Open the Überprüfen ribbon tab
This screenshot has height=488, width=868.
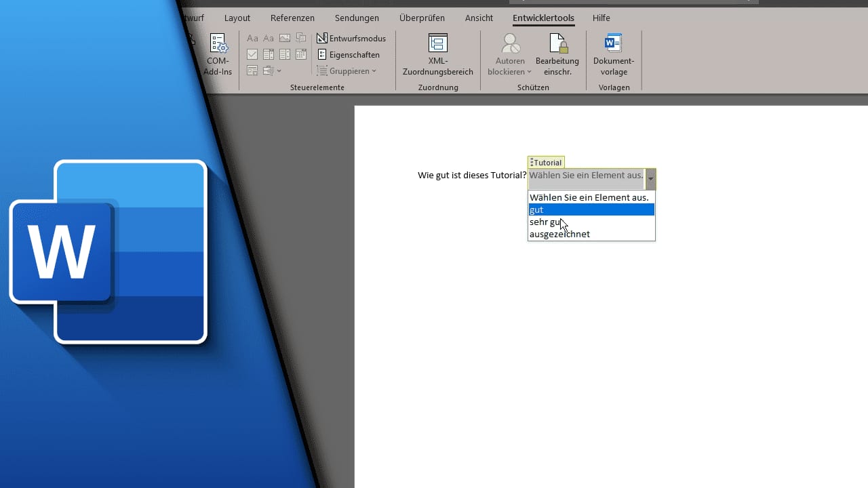[422, 18]
